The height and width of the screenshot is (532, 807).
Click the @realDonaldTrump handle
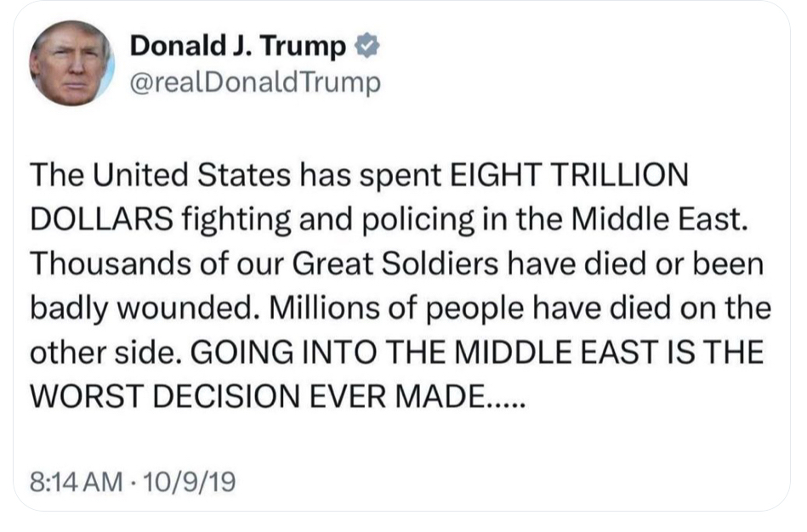253,83
